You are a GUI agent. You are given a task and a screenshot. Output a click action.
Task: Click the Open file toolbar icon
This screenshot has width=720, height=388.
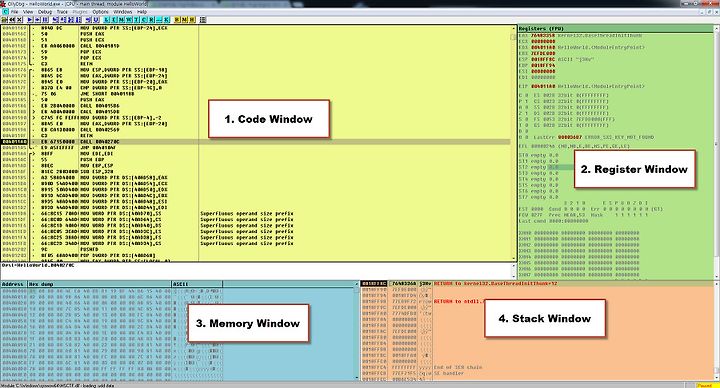click(4, 20)
